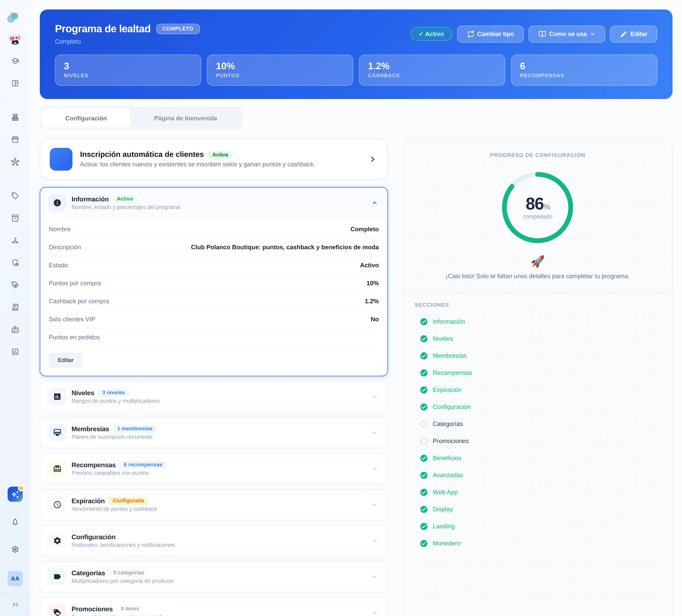The width and height of the screenshot is (682, 616).
Task: Click the AI sparkle assistant icon
Action: (15, 494)
